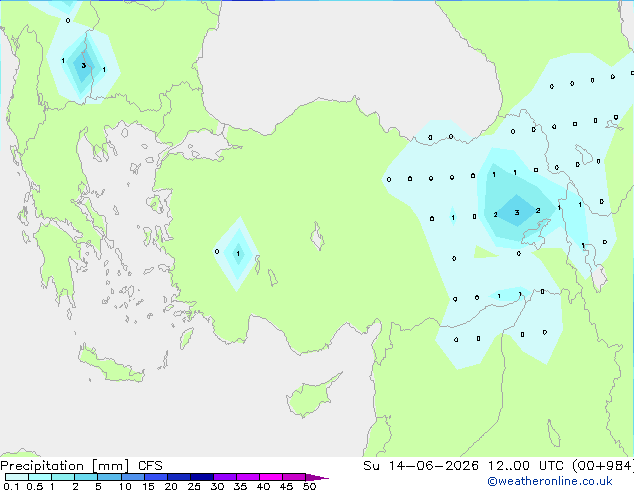
Task: Click the time text '12..00 UTC'
Action: coord(525,466)
